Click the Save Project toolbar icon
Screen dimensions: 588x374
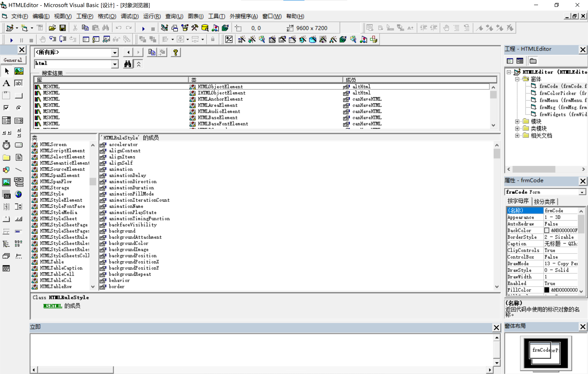pos(63,28)
